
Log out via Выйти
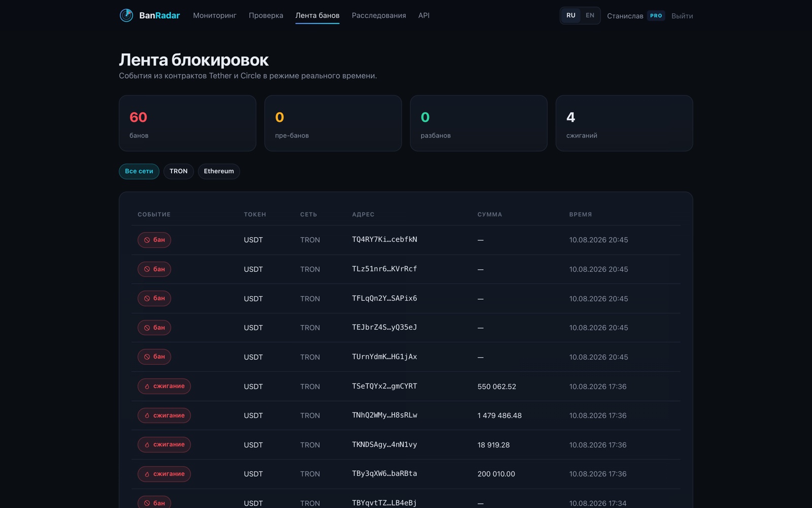[x=682, y=16]
